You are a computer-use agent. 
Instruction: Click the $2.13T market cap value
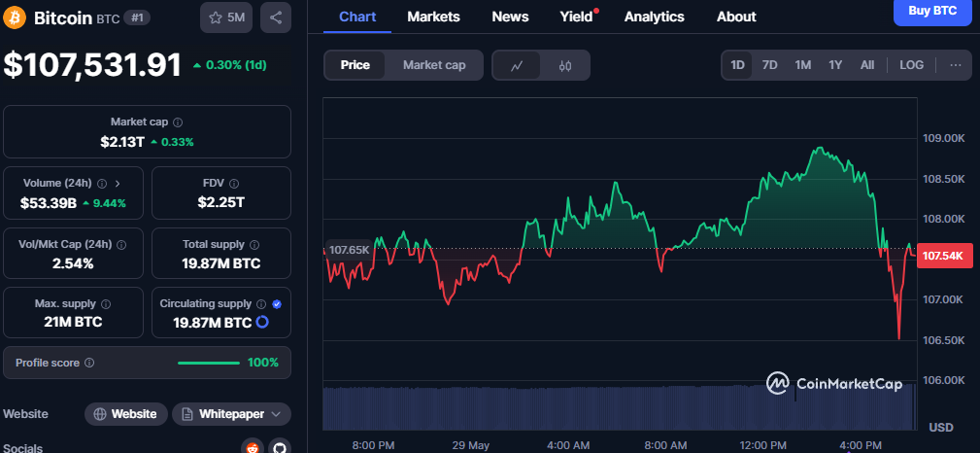[122, 142]
